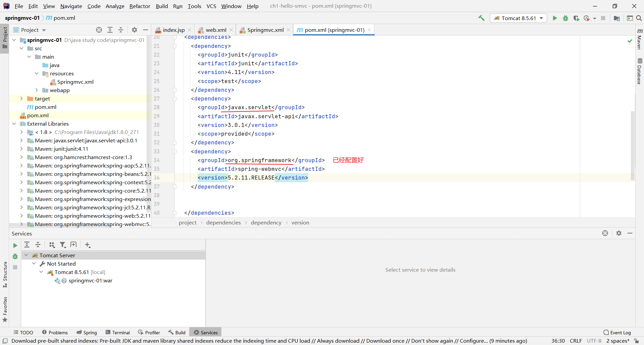Open the Problems tool window
Viewport: 644px width, 345px height.
point(55,332)
